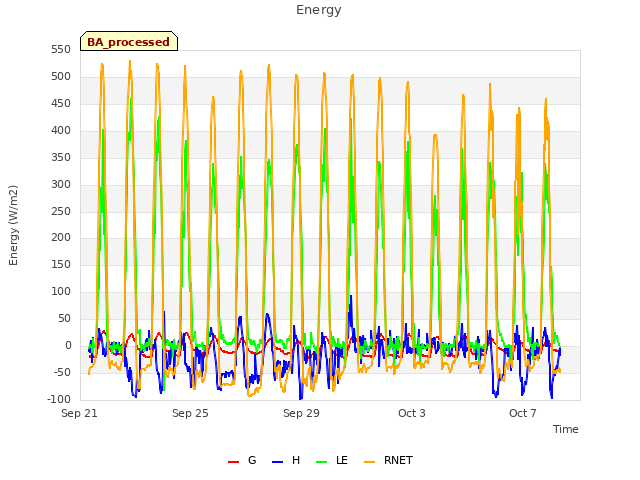Click the Energy (W/m2) y-axis label
Viewport: 640px width, 480px height.
pos(13,225)
